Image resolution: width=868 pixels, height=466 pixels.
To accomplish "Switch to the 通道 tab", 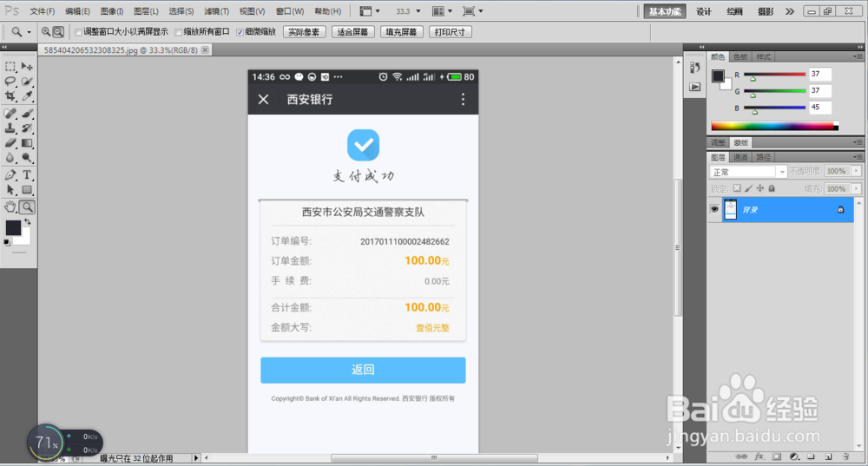I will coord(740,157).
